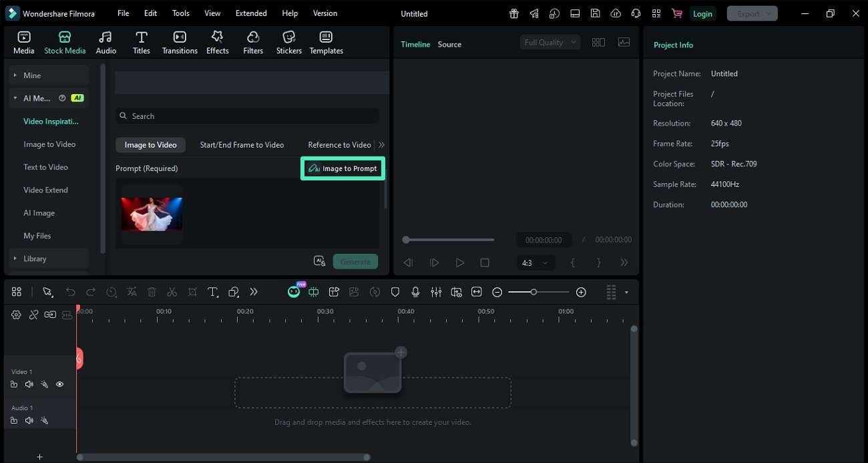868x463 pixels.
Task: Open the Filters tab
Action: 253,43
